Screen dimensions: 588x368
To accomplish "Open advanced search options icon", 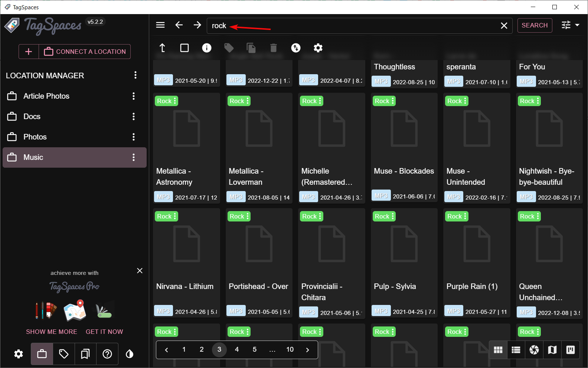I will pos(566,25).
